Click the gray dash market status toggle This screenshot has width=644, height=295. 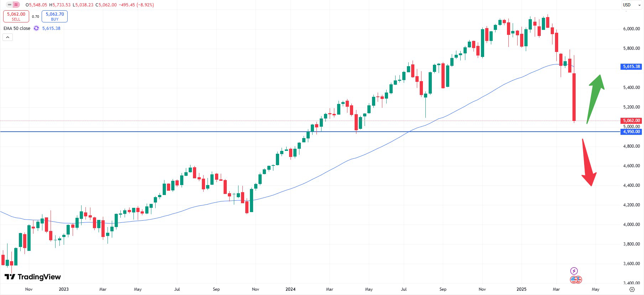[10, 5]
